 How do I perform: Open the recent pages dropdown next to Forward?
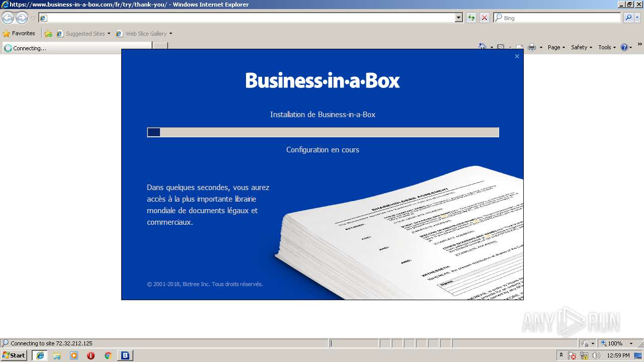point(33,18)
